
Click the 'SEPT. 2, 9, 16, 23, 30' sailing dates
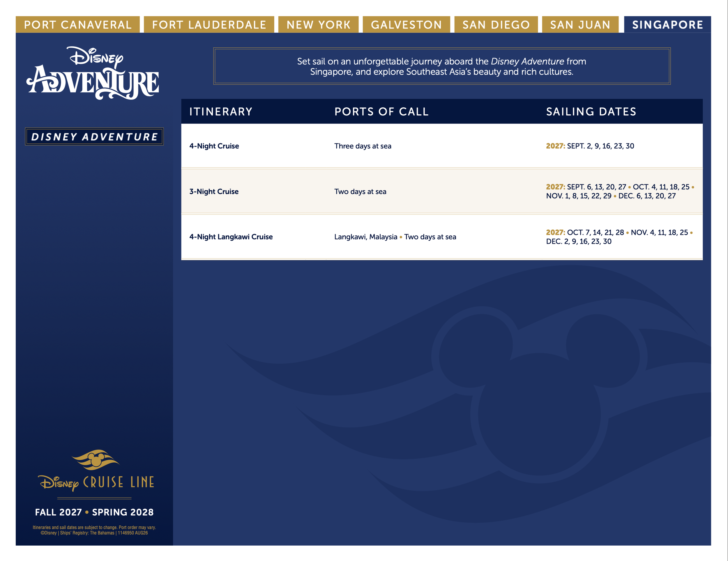[600, 146]
